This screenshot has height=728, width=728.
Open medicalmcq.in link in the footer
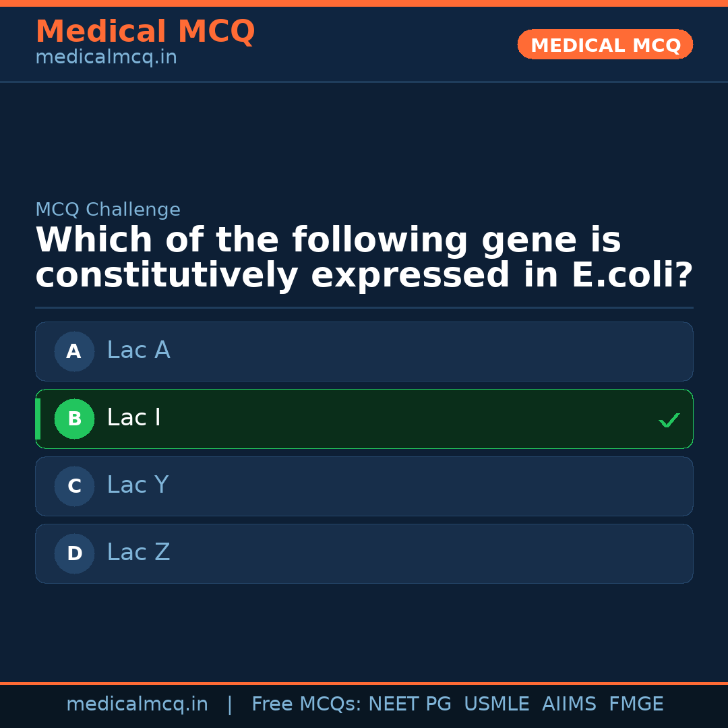click(x=137, y=704)
